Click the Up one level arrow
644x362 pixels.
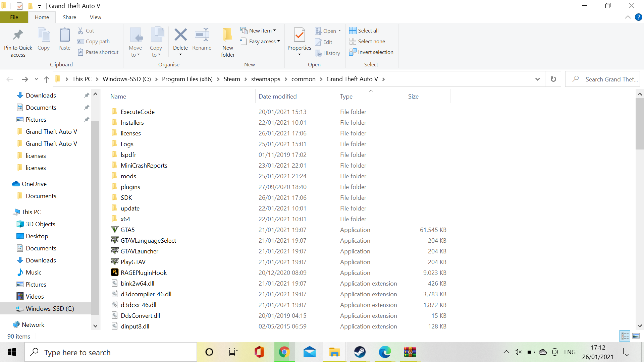47,79
